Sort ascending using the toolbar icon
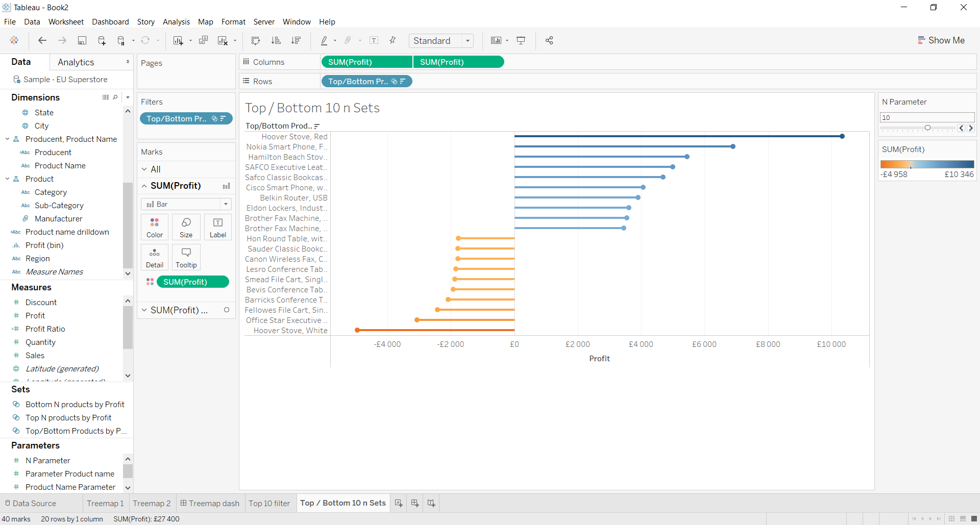980x525 pixels. 276,41
